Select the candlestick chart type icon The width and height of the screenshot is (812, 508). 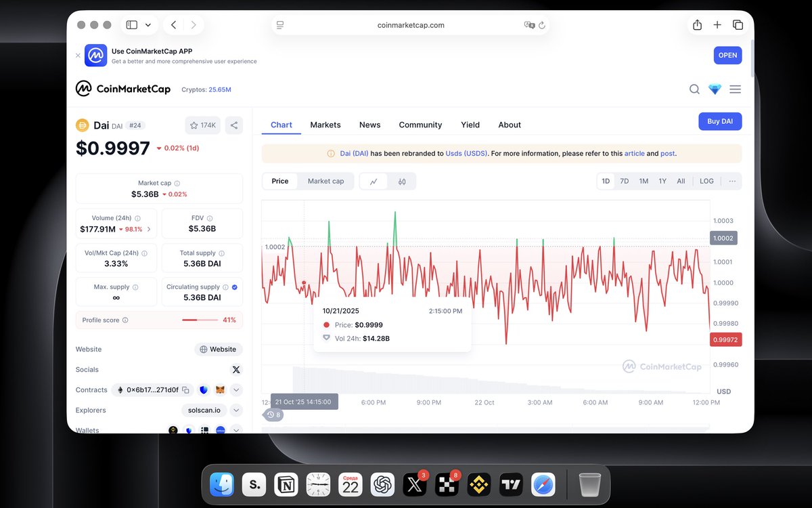402,181
